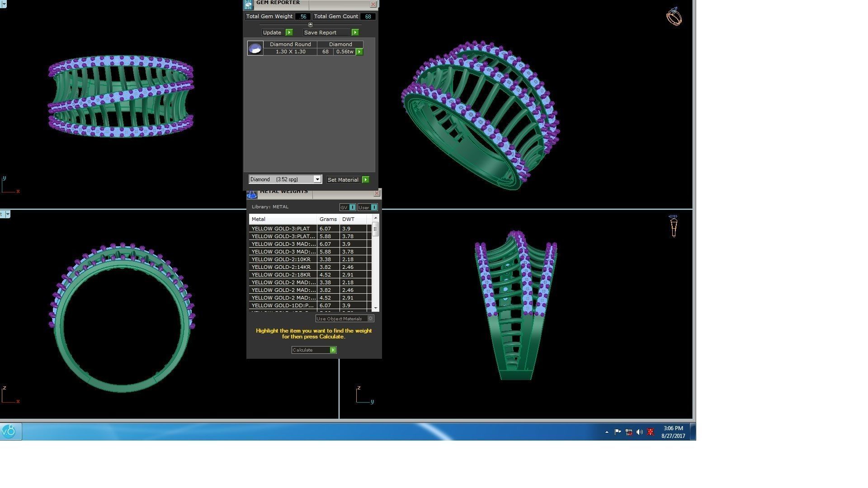This screenshot has width=868, height=488.
Task: Select the YELLOW GOLD-1DD:P... row
Action: 310,305
